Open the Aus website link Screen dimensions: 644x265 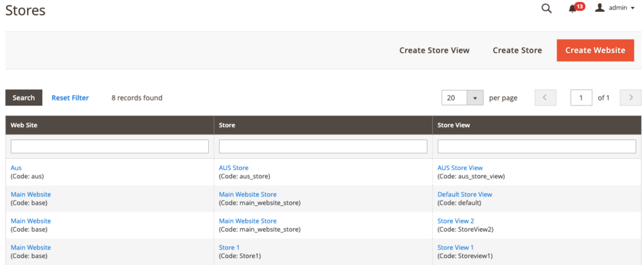click(16, 168)
